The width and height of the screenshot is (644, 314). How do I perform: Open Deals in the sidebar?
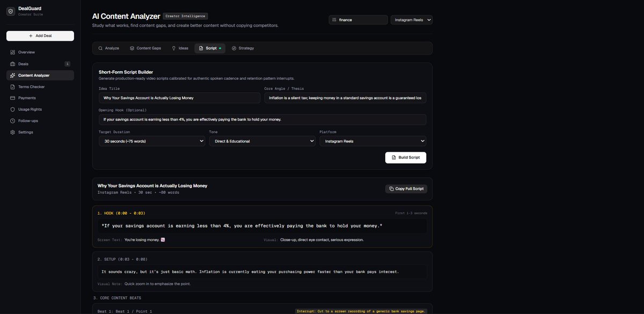coord(40,64)
